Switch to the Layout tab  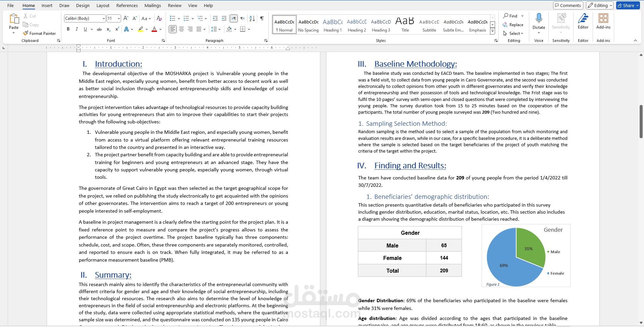point(103,5)
